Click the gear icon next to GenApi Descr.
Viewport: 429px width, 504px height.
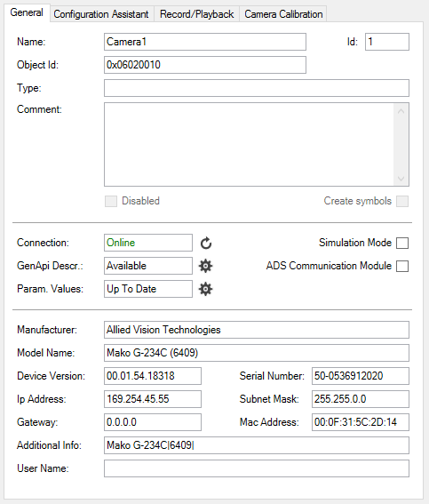[205, 266]
